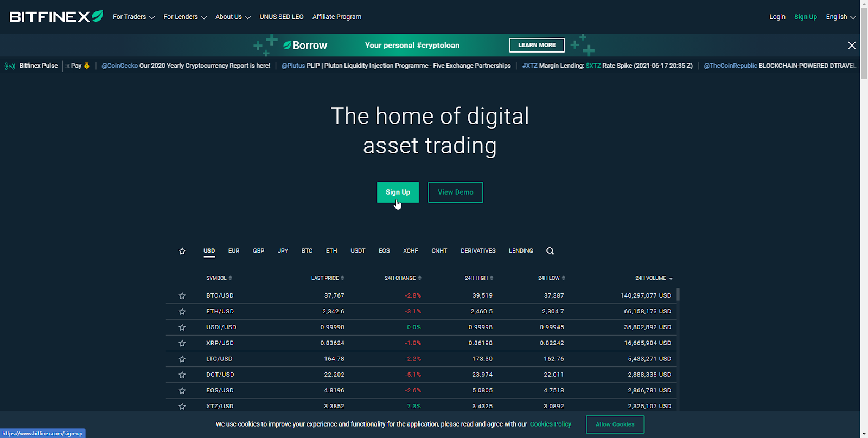The width and height of the screenshot is (868, 438).
Task: Favorite the USDt/USD pair star
Action: [x=182, y=327]
